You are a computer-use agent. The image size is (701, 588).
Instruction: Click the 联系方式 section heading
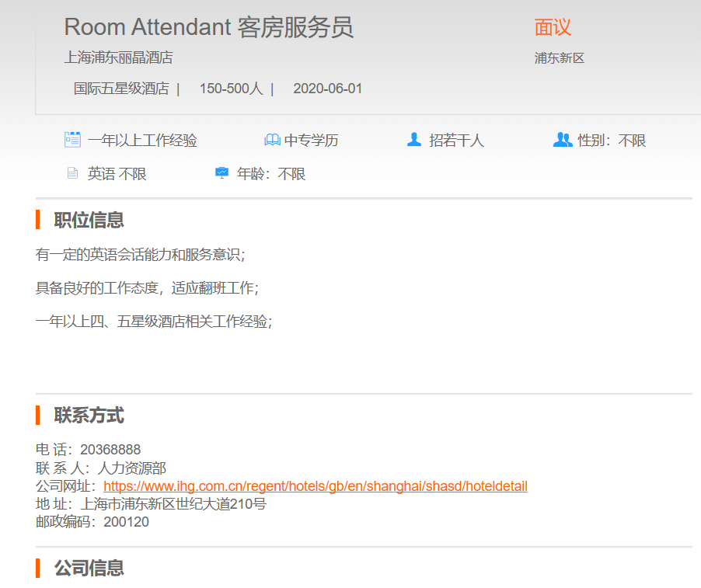89,416
